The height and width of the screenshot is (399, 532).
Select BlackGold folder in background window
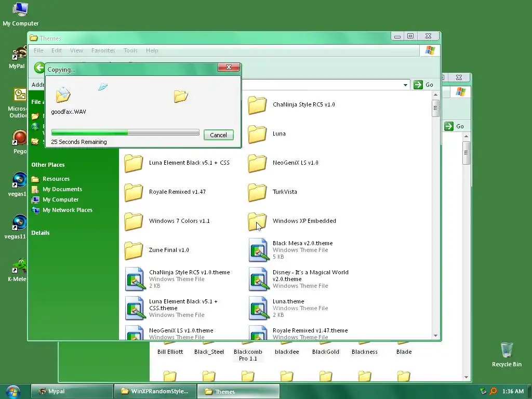(x=326, y=350)
